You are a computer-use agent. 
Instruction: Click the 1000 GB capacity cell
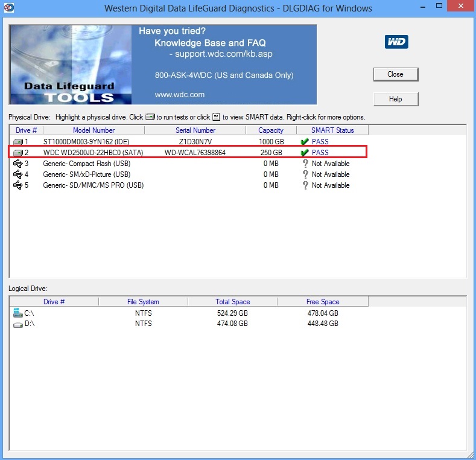[x=271, y=142]
